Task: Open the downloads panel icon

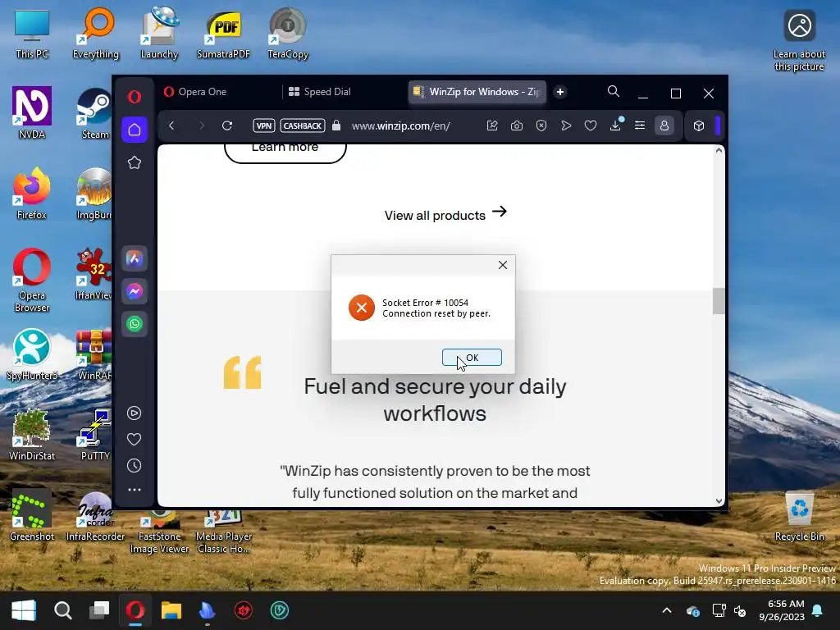Action: pos(615,126)
